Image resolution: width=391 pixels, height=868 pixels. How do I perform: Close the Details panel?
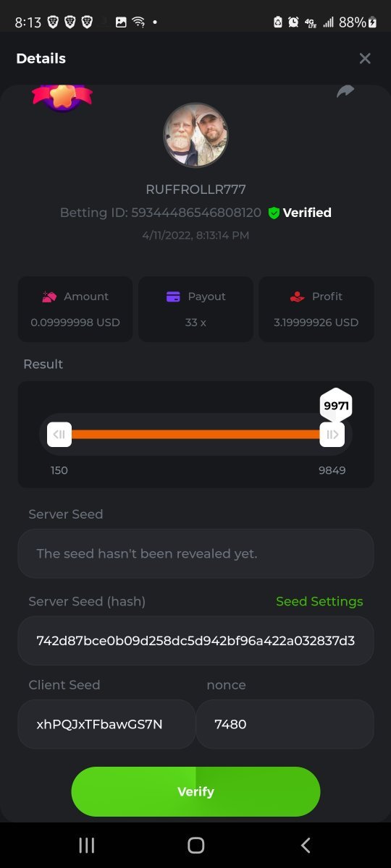pos(365,59)
